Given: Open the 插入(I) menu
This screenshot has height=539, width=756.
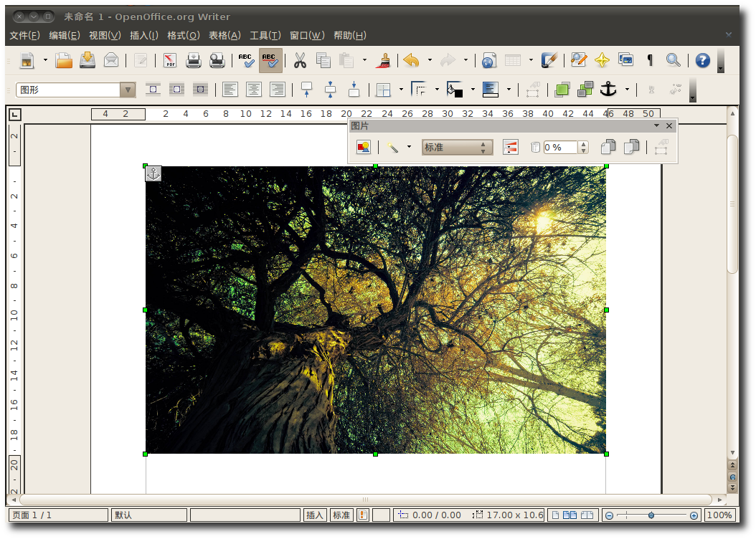Looking at the screenshot, I should [143, 35].
